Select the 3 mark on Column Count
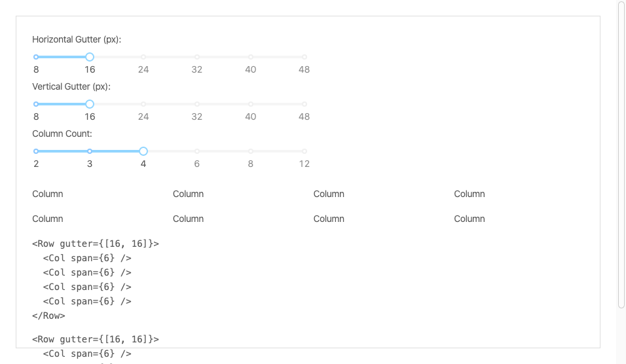This screenshot has height=364, width=626. [90, 151]
